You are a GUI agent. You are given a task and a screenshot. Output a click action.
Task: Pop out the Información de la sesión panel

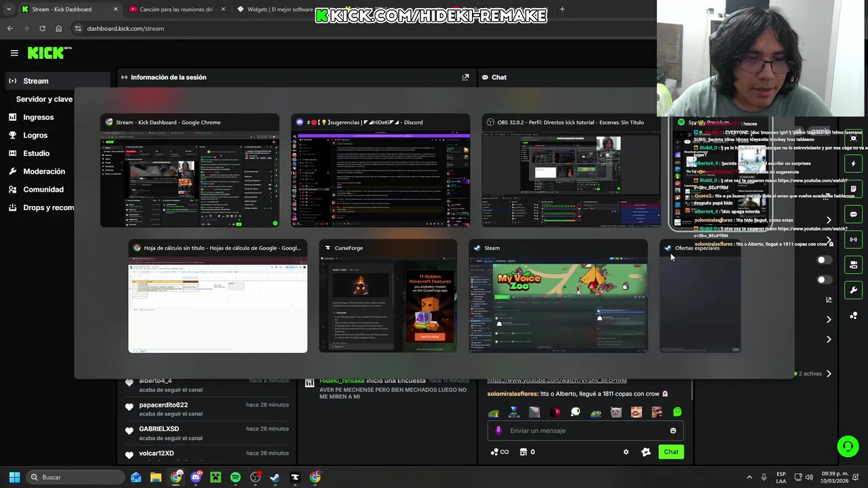465,77
